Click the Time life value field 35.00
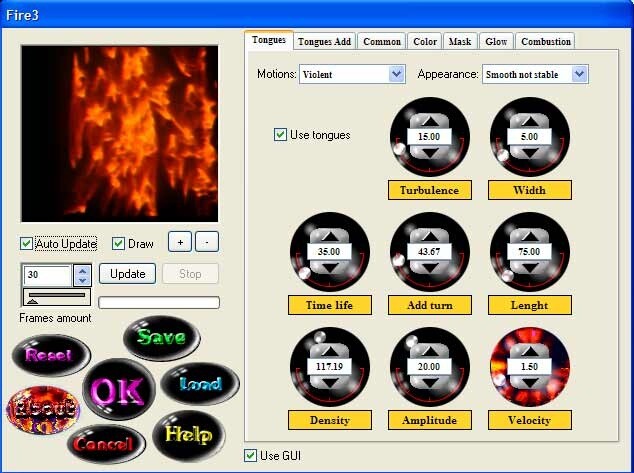This screenshot has width=634, height=473. pyautogui.click(x=329, y=251)
